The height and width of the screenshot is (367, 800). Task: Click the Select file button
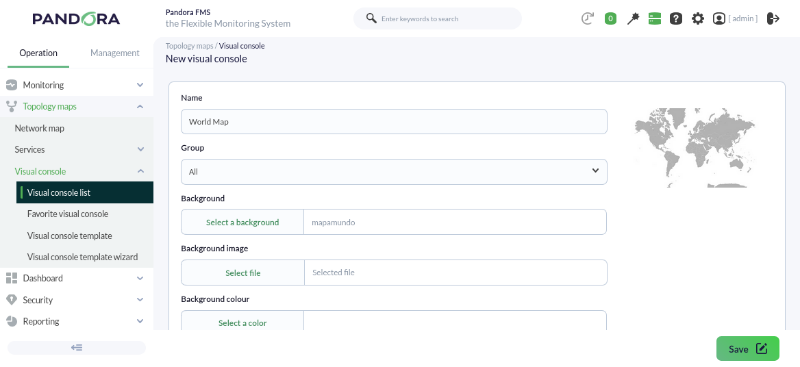pos(243,273)
